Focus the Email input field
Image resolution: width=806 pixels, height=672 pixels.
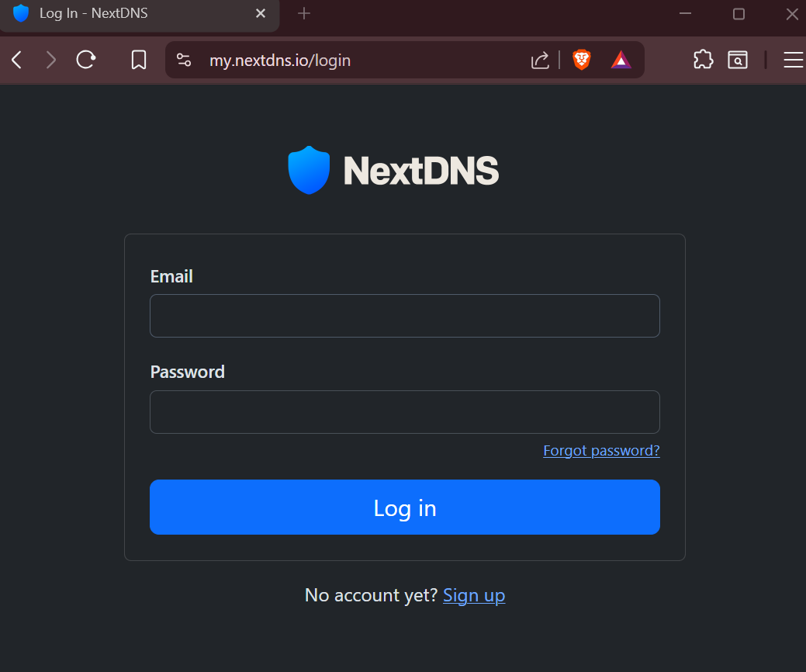tap(404, 315)
